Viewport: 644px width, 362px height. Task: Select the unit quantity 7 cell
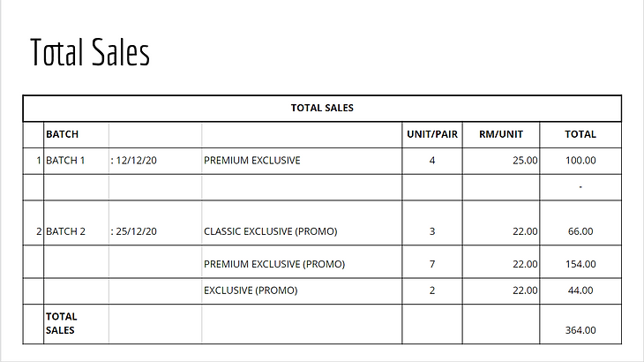(432, 262)
